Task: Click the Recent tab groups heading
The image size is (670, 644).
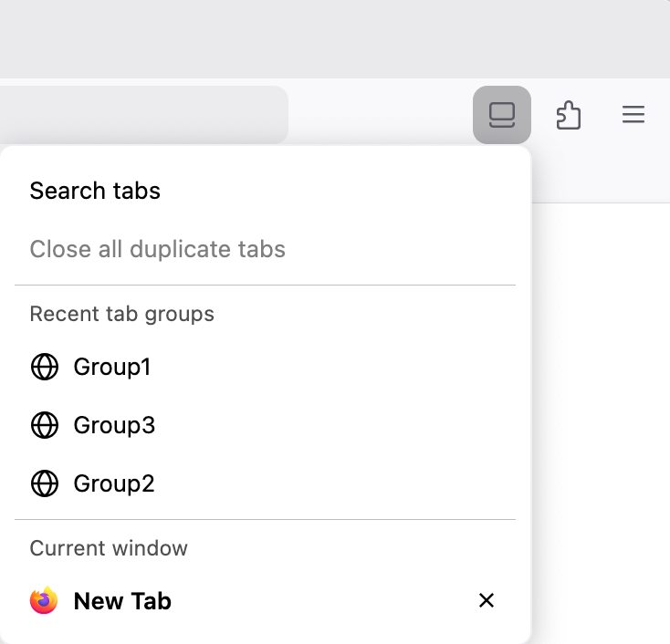Action: 122,314
